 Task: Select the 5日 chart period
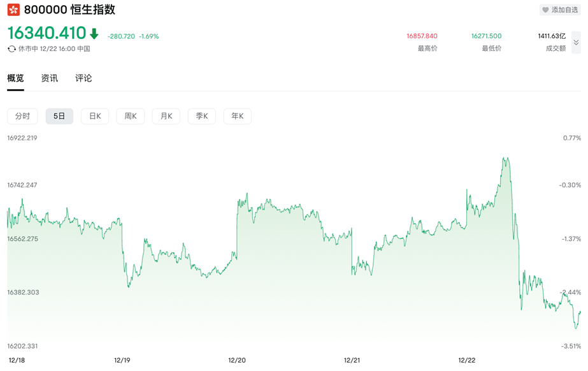pyautogui.click(x=59, y=116)
